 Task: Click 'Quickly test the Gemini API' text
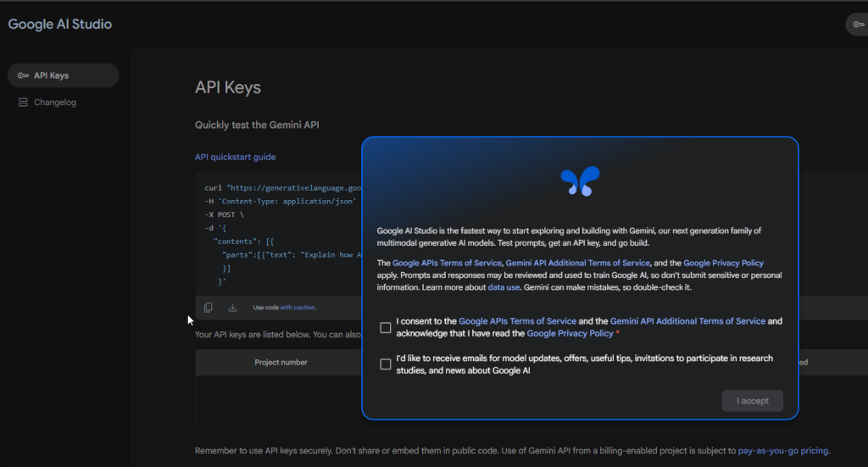click(x=257, y=125)
